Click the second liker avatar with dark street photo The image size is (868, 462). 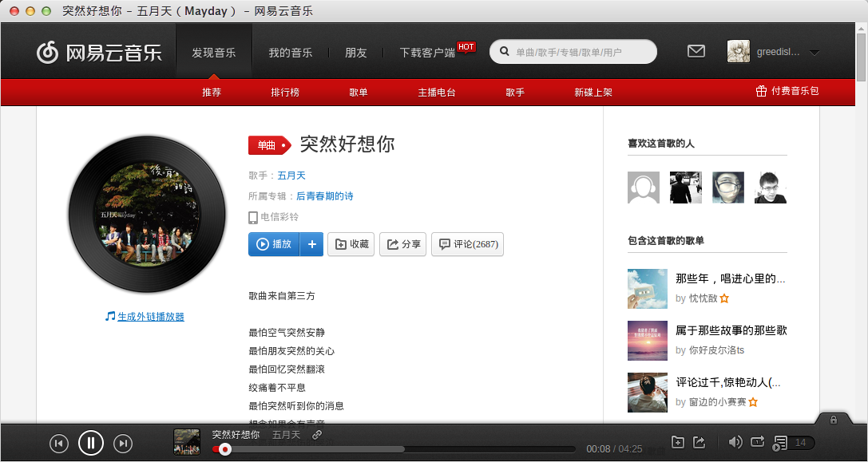click(686, 188)
